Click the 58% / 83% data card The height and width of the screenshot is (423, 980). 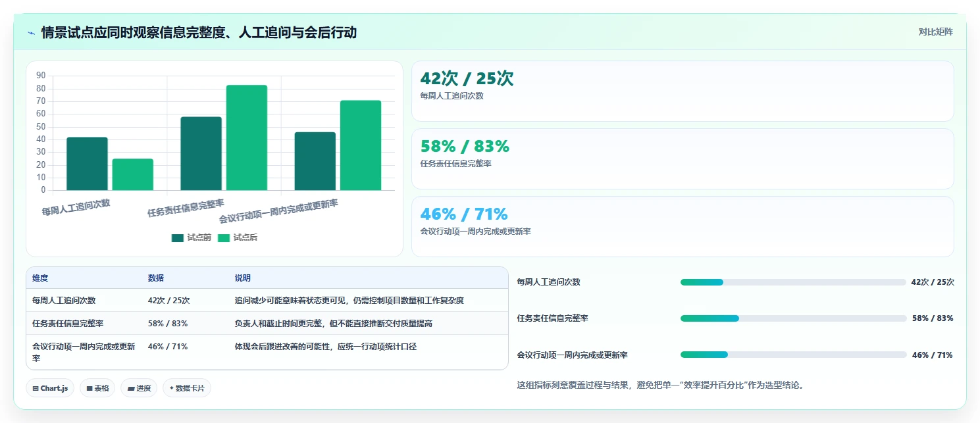[683, 159]
